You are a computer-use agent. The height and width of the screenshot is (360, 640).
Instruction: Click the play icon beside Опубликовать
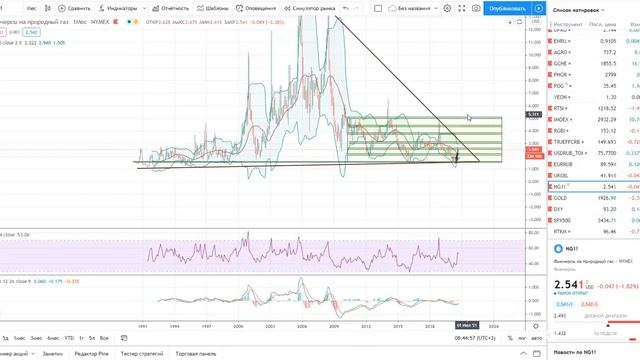click(539, 8)
